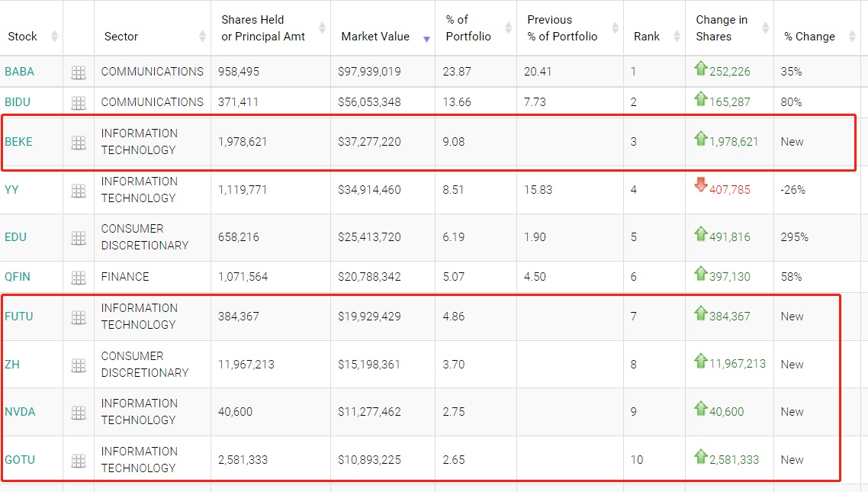The width and height of the screenshot is (868, 492).
Task: Sort by the Sector column header
Action: 121,37
